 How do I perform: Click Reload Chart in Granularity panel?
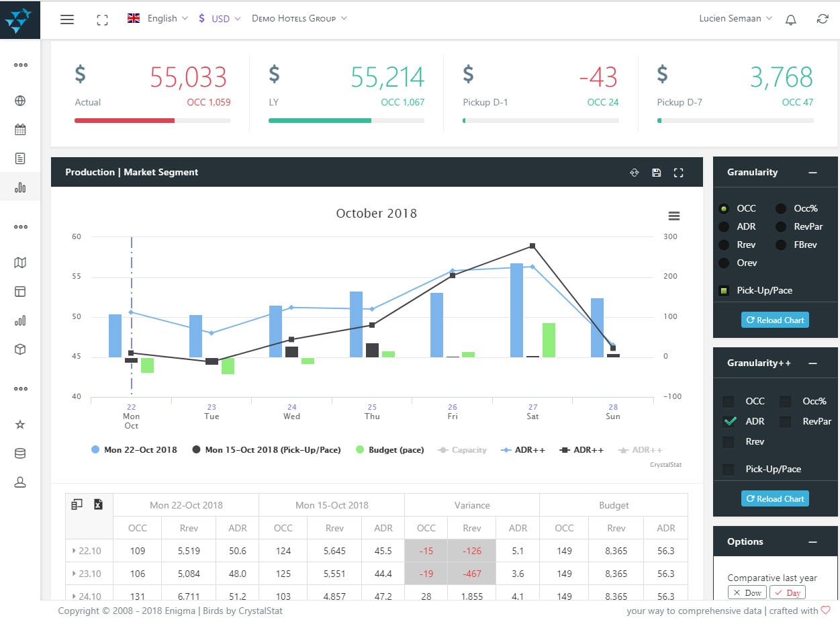775,320
